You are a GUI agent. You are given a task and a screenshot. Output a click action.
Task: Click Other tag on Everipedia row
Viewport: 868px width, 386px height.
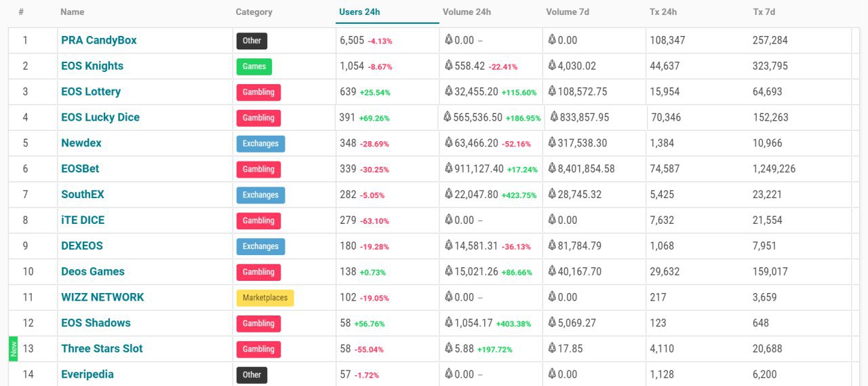click(x=252, y=375)
